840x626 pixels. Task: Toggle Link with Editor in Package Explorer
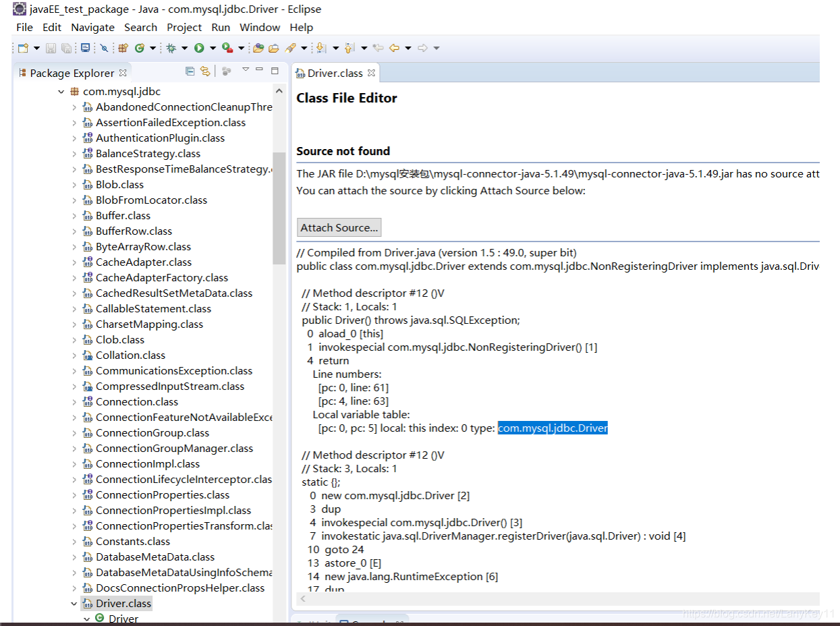[205, 71]
